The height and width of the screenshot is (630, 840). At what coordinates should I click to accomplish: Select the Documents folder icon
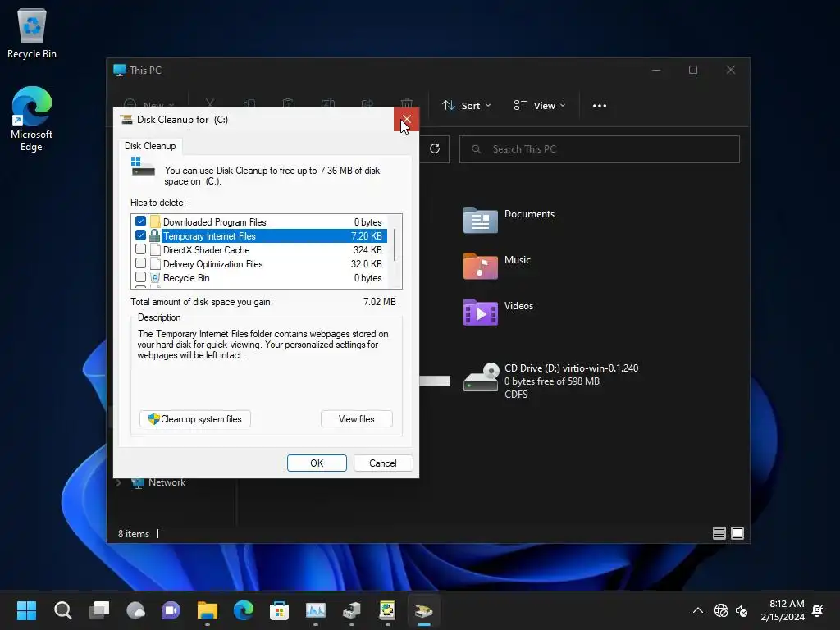pyautogui.click(x=480, y=220)
